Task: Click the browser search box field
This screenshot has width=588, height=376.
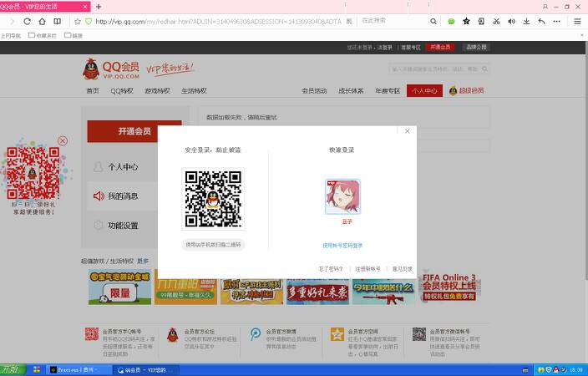Action: (393, 21)
